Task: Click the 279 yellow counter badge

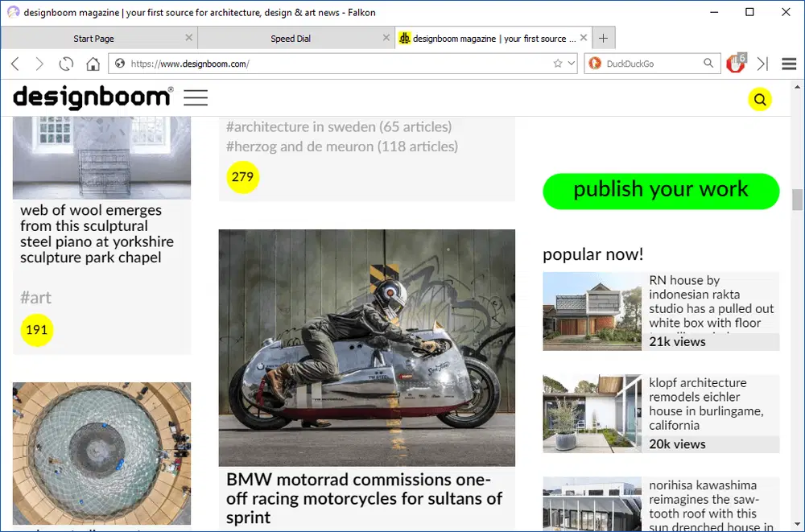Action: (x=242, y=177)
